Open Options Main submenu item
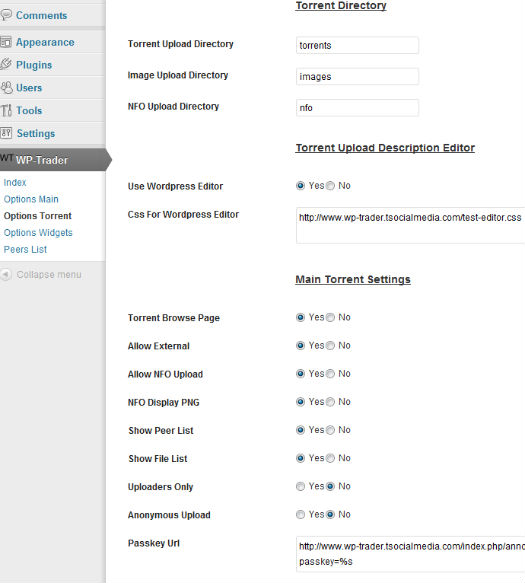The height and width of the screenshot is (583, 525). point(31,199)
